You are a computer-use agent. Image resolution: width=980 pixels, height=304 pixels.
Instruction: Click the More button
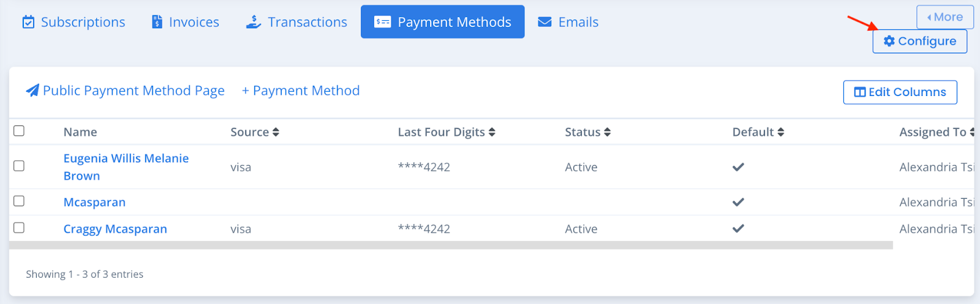click(x=945, y=17)
